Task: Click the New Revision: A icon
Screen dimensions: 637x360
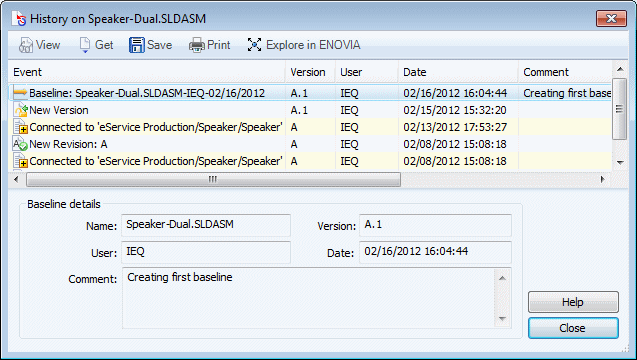Action: click(x=20, y=144)
